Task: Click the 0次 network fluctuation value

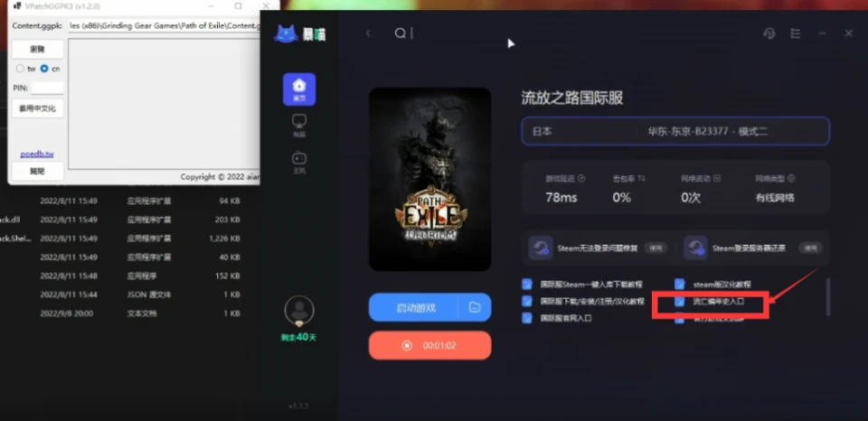Action: pos(691,198)
